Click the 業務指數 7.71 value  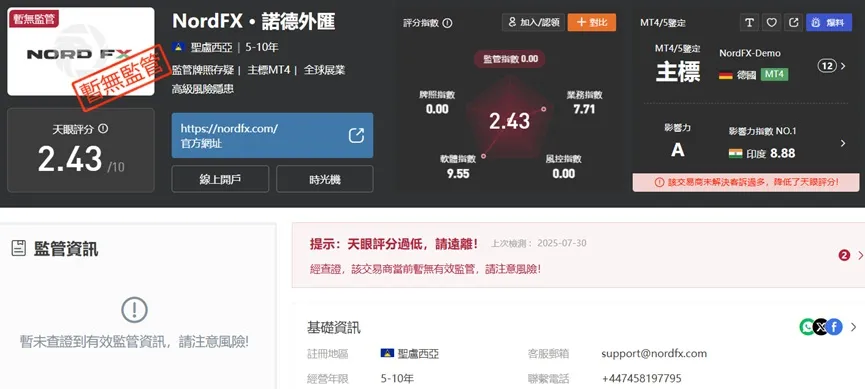click(584, 109)
